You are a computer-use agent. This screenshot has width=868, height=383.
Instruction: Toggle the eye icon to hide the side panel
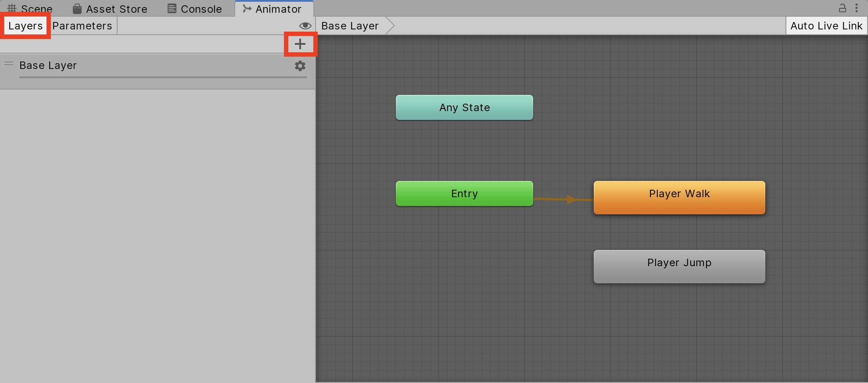coord(305,26)
